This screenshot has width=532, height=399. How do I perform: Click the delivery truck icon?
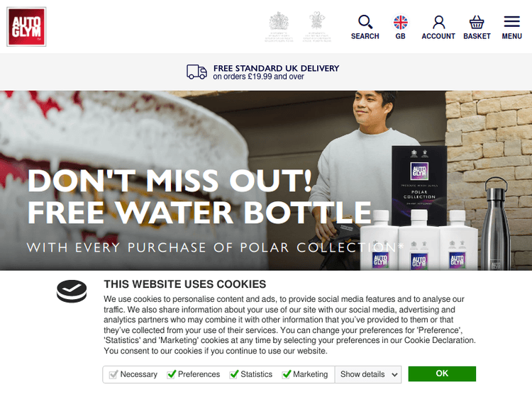[x=196, y=72]
